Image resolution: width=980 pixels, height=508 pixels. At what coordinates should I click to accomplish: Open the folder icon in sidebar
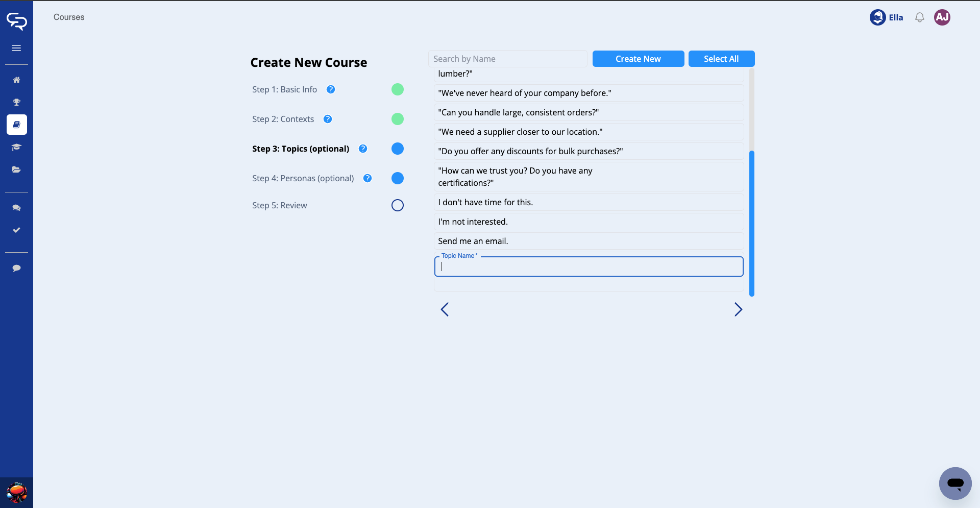coord(16,170)
